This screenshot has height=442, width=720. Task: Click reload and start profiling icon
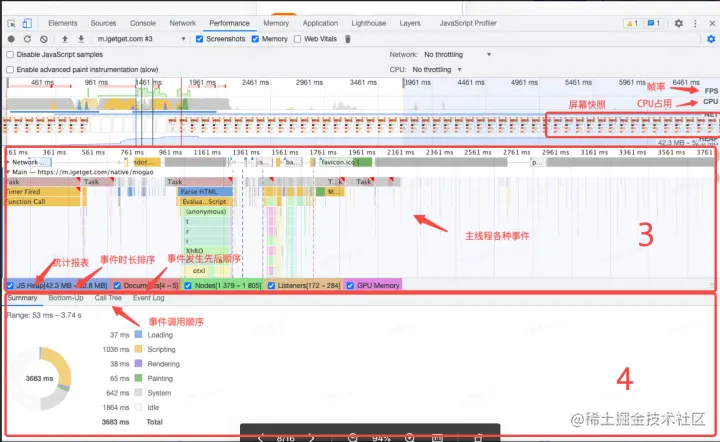[27, 39]
